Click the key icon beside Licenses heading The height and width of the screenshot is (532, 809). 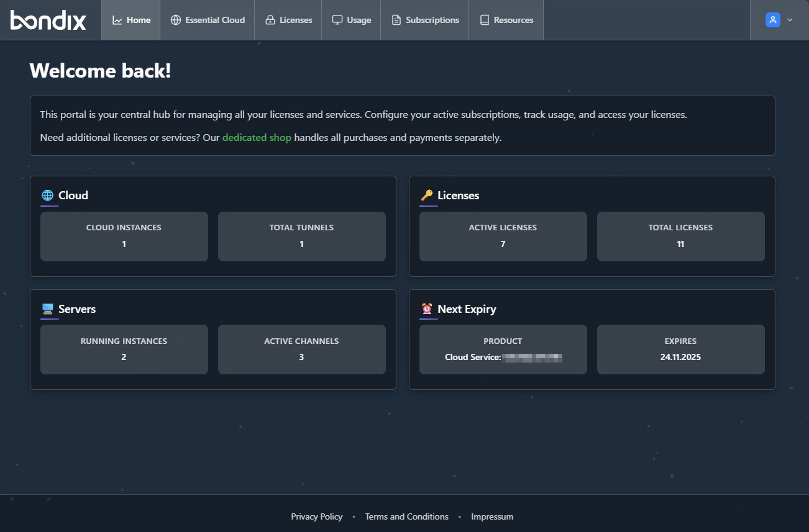click(x=426, y=196)
